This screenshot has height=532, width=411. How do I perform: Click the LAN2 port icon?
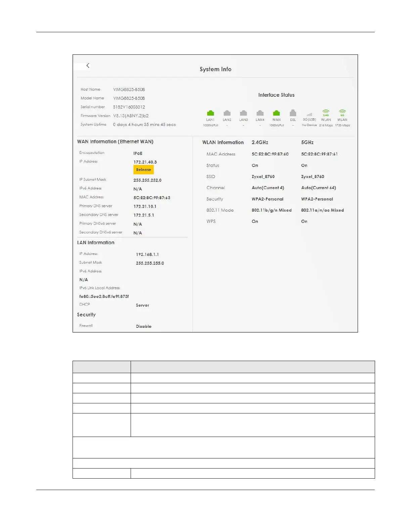point(227,113)
